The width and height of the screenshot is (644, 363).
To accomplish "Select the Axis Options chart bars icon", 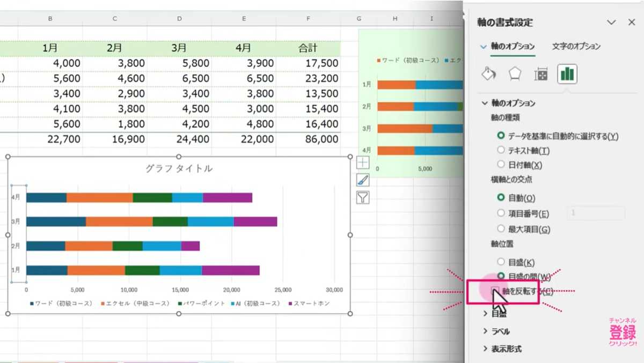I will tap(566, 73).
